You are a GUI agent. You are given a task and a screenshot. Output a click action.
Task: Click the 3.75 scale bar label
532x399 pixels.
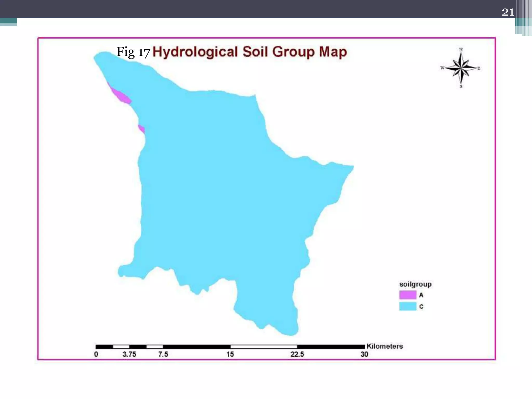point(129,354)
